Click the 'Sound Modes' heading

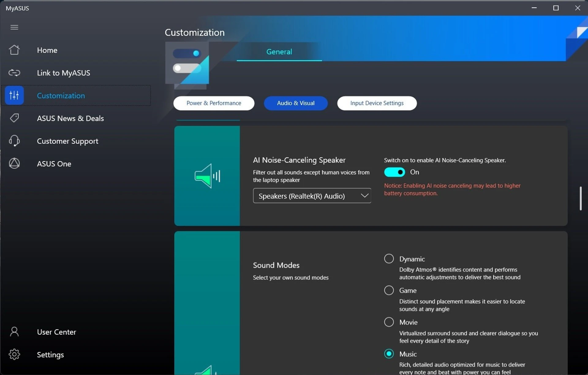coord(276,265)
